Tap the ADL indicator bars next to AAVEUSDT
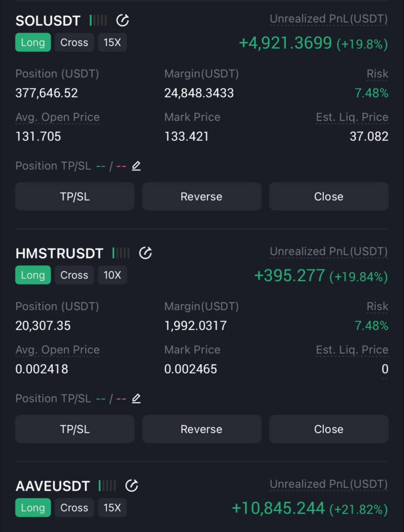Image resolution: width=404 pixels, height=532 pixels. [107, 485]
